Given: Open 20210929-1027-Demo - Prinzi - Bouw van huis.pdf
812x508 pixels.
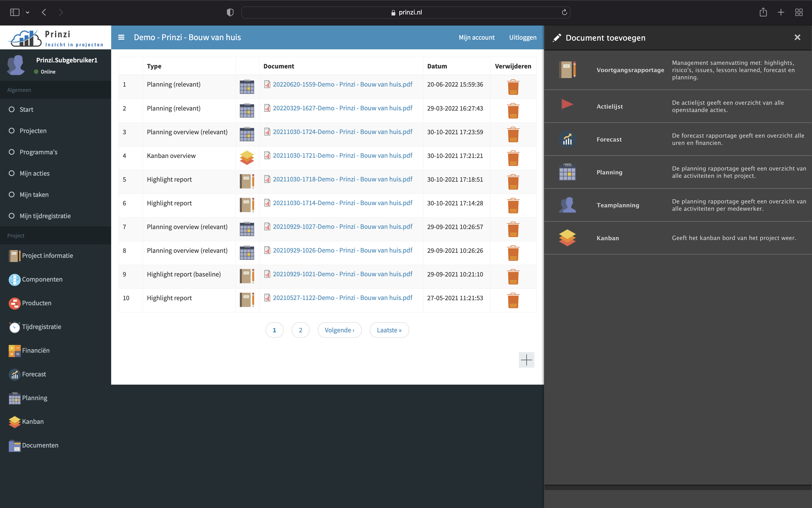Looking at the screenshot, I should pyautogui.click(x=343, y=226).
